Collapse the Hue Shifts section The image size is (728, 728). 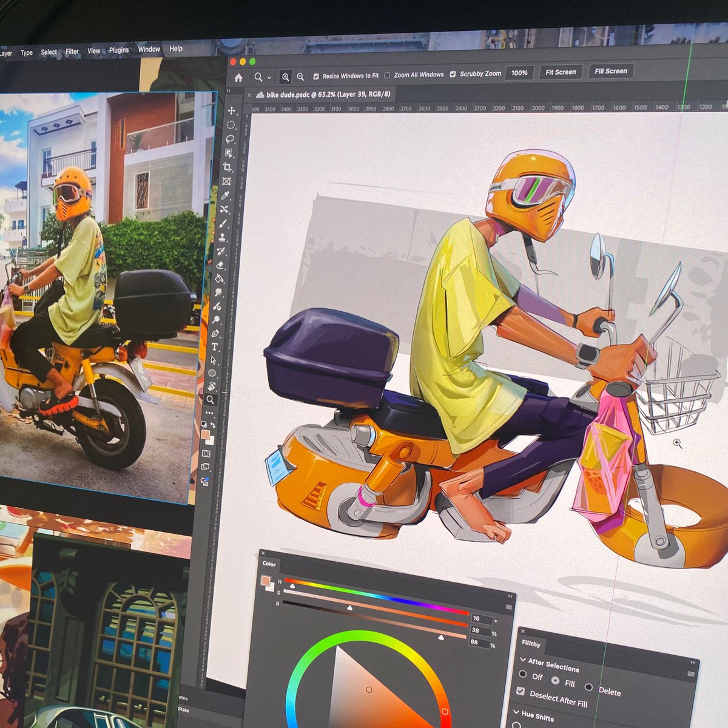[516, 711]
